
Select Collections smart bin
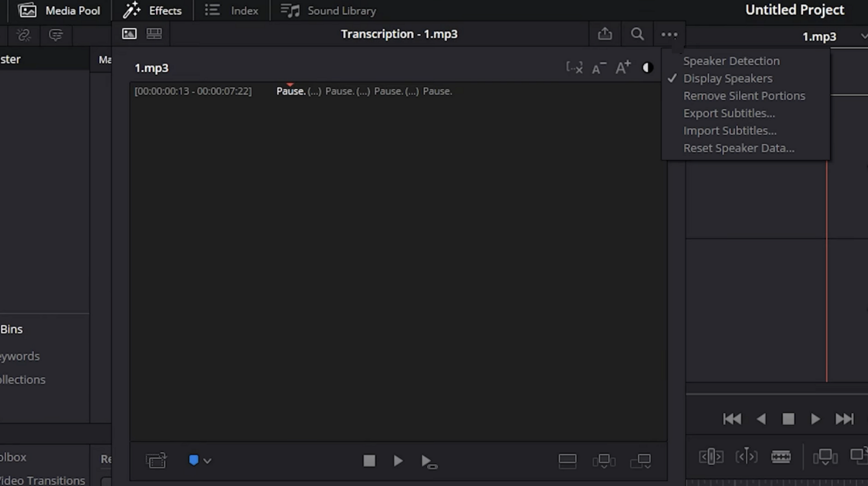pyautogui.click(x=23, y=379)
